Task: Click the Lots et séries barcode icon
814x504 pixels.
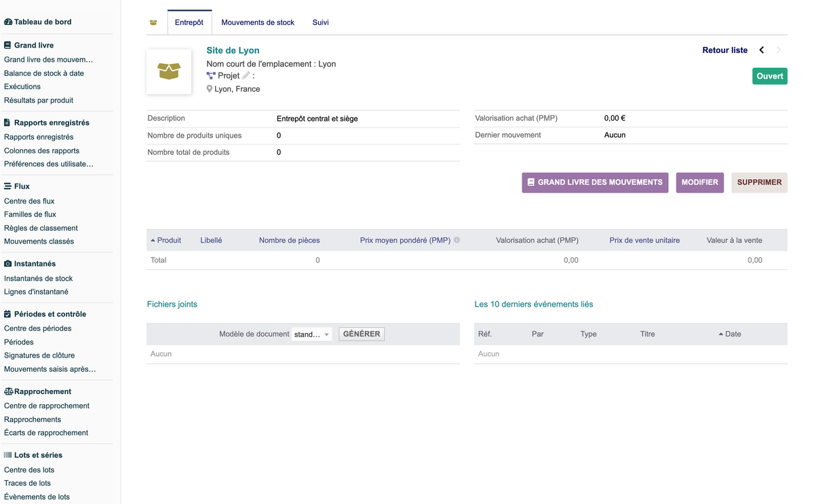Action: pyautogui.click(x=8, y=455)
